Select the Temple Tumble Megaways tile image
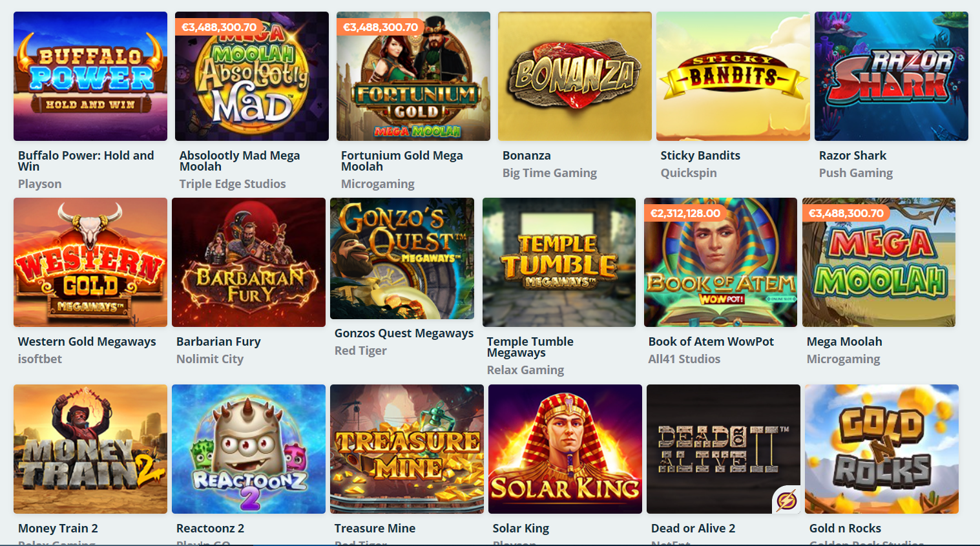 [x=559, y=262]
